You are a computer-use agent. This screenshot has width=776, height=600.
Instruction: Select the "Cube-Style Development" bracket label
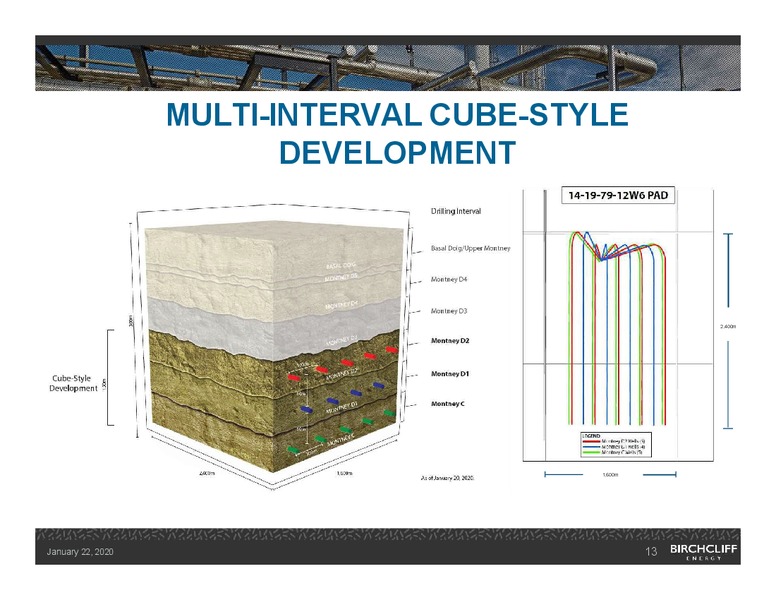(73, 383)
